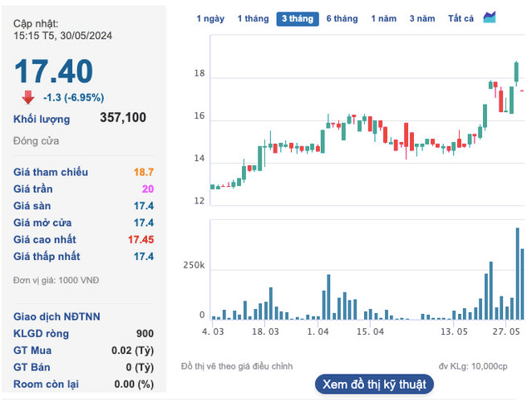
Task: Click the current price 17.40
Action: 53,71
